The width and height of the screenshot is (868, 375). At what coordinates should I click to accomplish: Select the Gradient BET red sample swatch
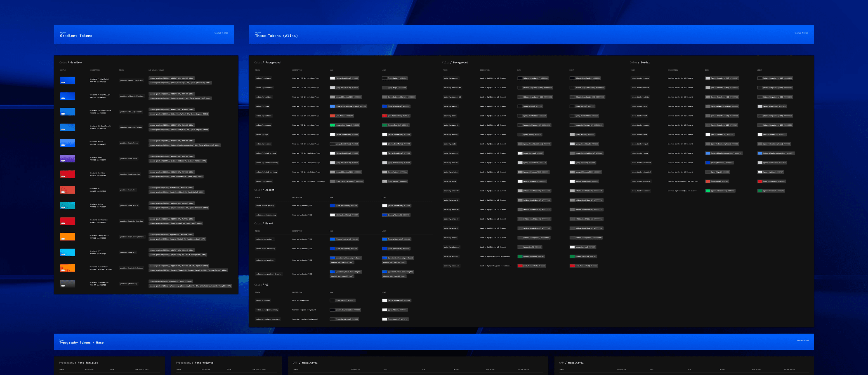point(67,190)
